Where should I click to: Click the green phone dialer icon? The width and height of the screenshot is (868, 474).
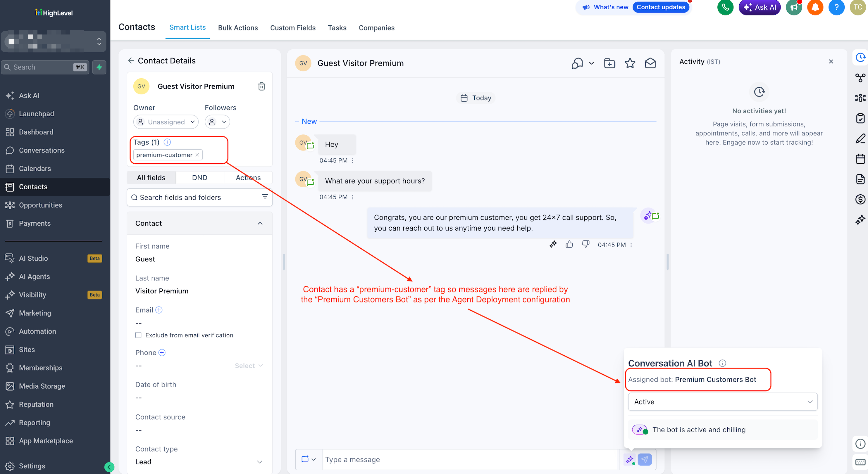725,7
